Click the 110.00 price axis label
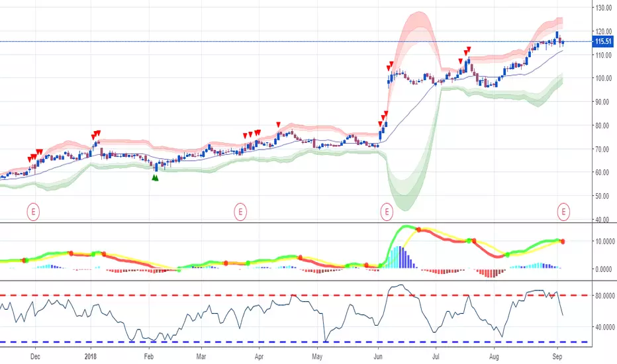 pos(604,55)
